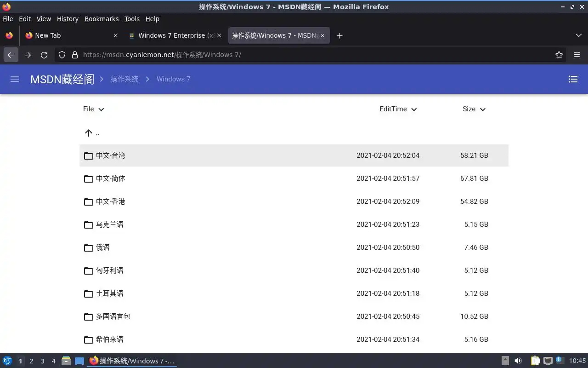Open the start menu icon in taskbar

[x=7, y=361]
